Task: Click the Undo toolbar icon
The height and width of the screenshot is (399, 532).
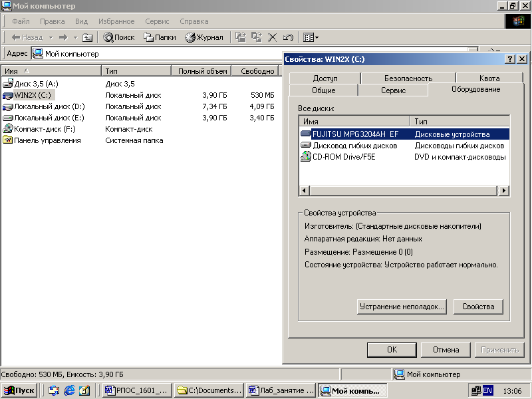Action: (x=288, y=37)
